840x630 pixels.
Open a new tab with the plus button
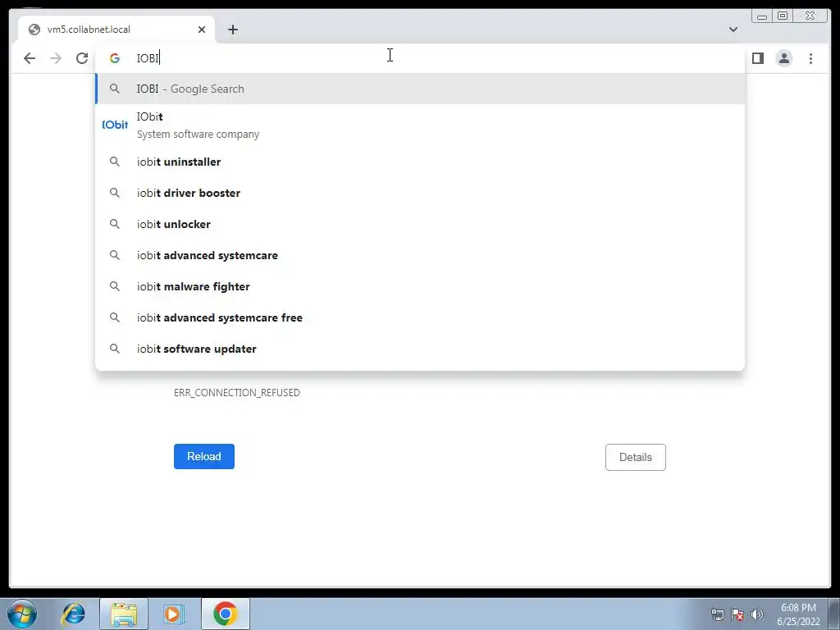(x=232, y=30)
